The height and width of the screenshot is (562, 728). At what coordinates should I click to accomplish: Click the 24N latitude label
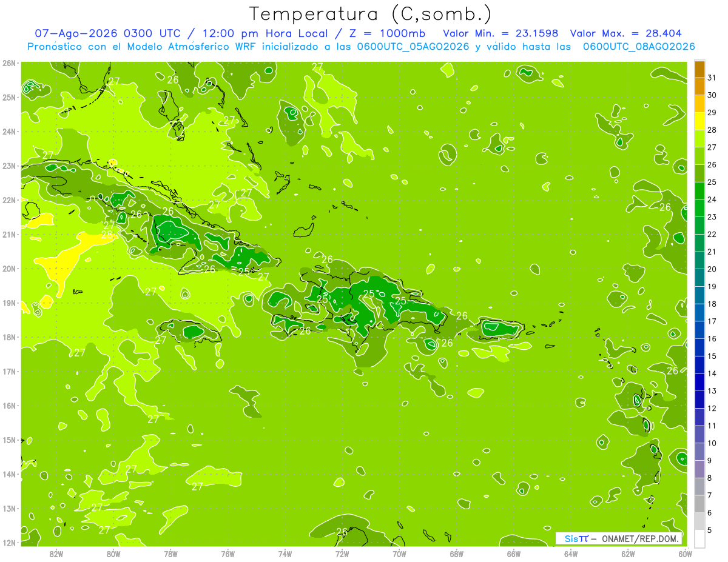point(8,132)
